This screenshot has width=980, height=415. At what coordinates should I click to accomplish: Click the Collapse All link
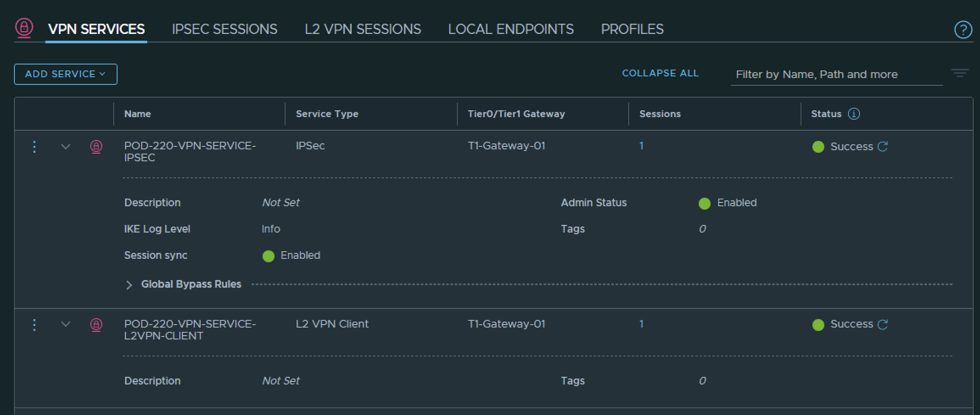pos(660,73)
